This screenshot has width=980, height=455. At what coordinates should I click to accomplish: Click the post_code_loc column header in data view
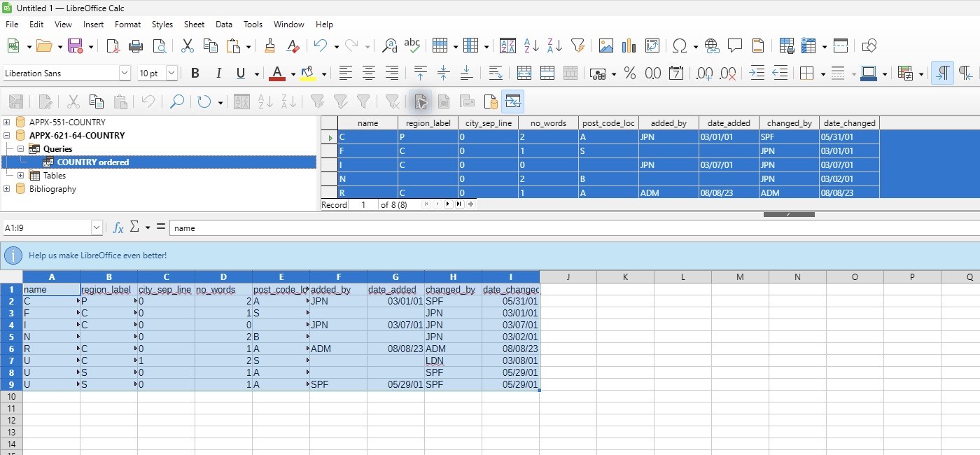pos(608,122)
